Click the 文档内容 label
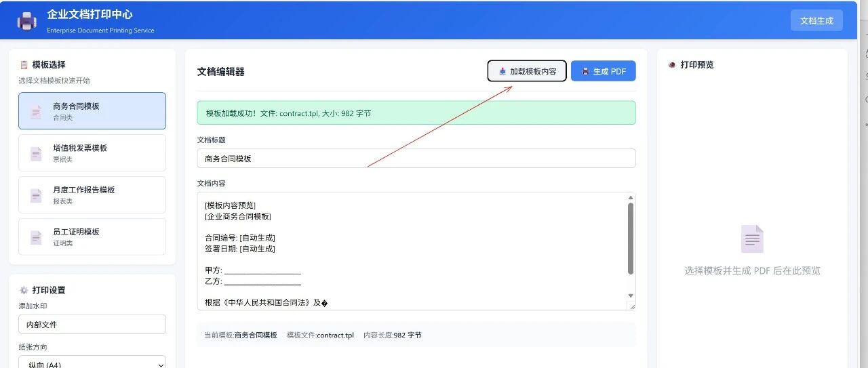868x368 pixels. (x=211, y=183)
